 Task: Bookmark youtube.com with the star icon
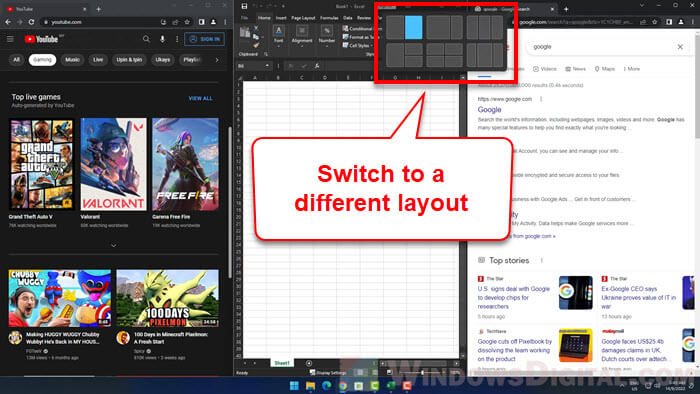pyautogui.click(x=187, y=22)
